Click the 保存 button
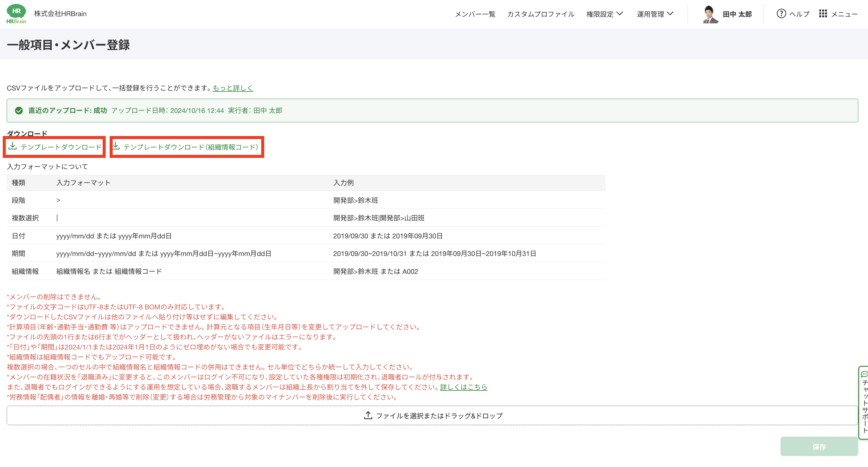Image resolution: width=868 pixels, height=467 pixels. [819, 446]
